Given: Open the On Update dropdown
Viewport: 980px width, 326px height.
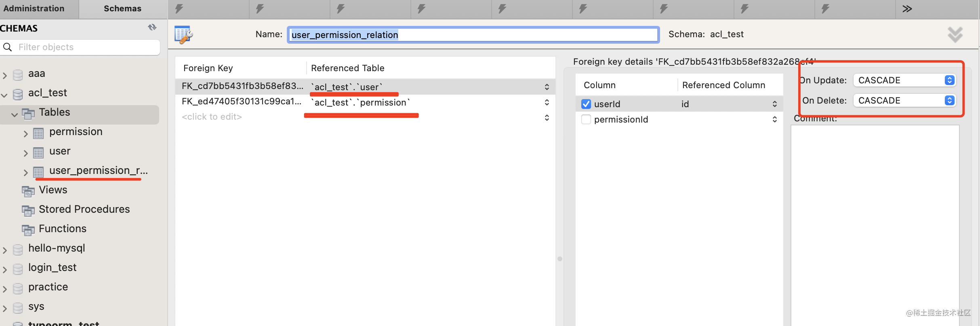Looking at the screenshot, I should tap(904, 80).
